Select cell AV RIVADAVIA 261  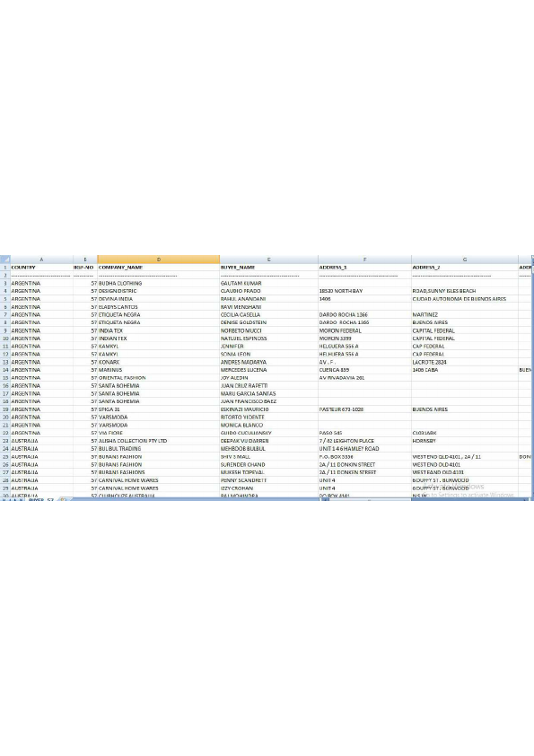point(364,377)
